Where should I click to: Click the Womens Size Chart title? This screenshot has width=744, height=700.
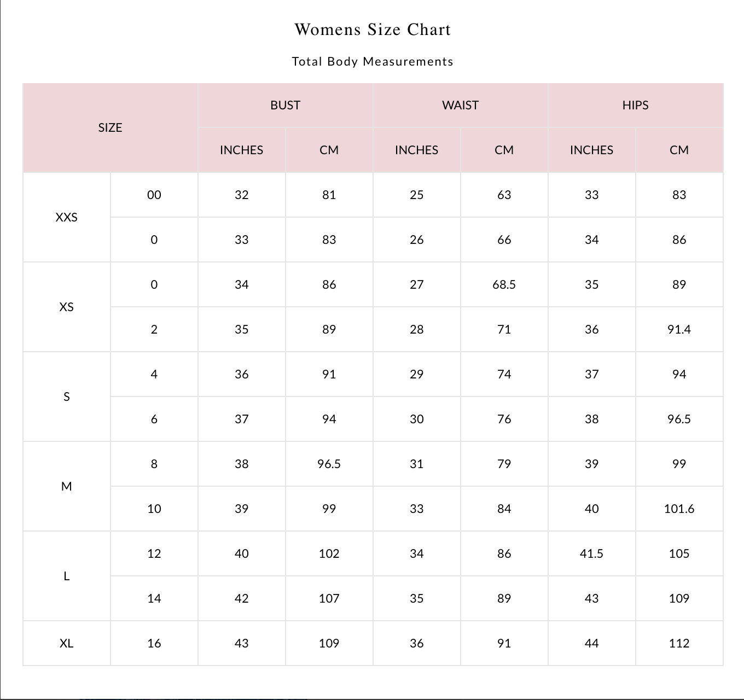(373, 30)
